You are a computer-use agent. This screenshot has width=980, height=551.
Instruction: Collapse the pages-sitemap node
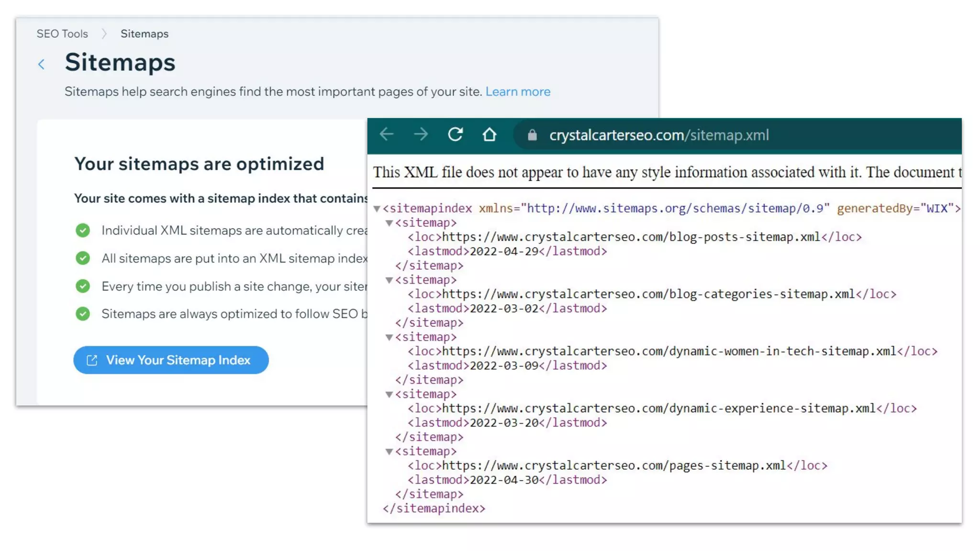click(390, 452)
